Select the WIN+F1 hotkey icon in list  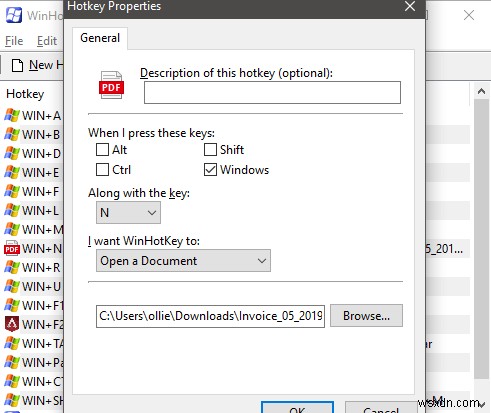12,305
